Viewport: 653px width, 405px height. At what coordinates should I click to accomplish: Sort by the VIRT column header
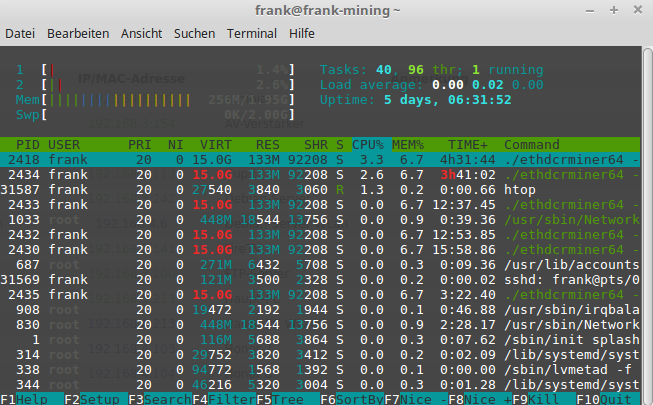(x=216, y=145)
